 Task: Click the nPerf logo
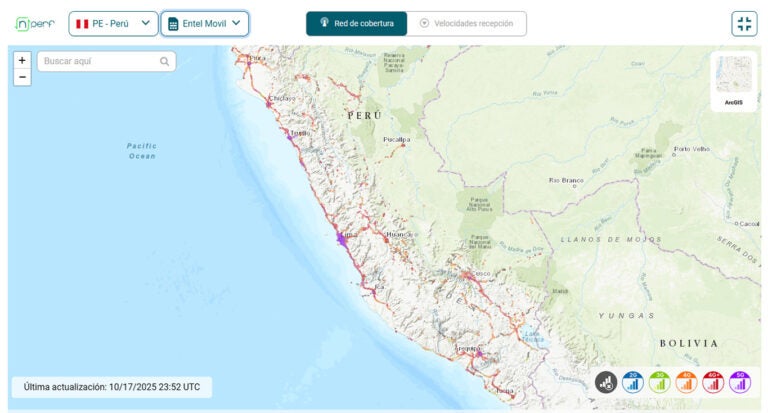coord(35,23)
